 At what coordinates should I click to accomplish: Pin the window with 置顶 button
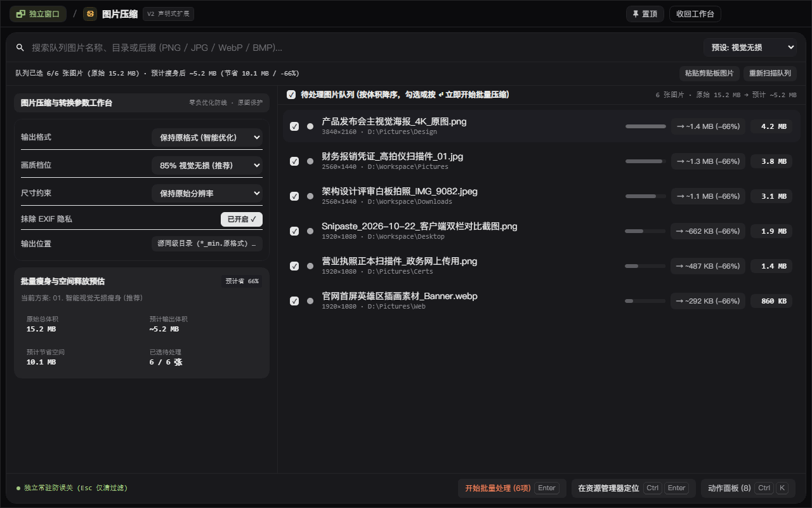[645, 14]
